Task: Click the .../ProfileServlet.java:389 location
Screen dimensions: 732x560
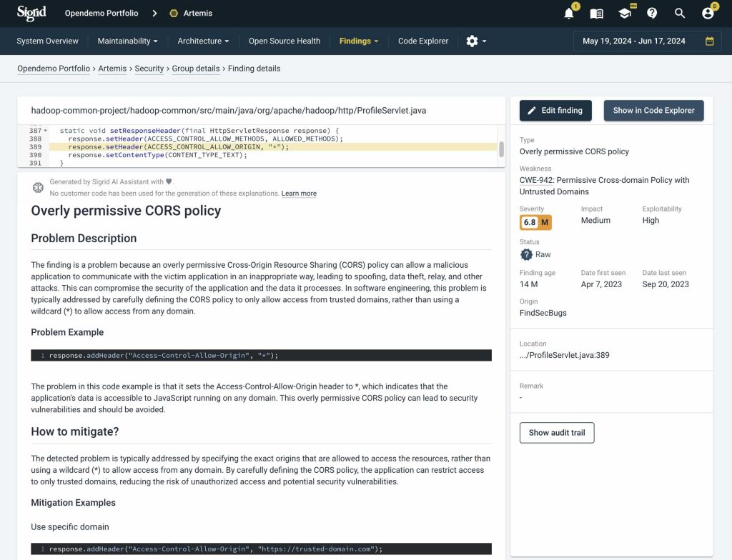Action: pos(565,355)
